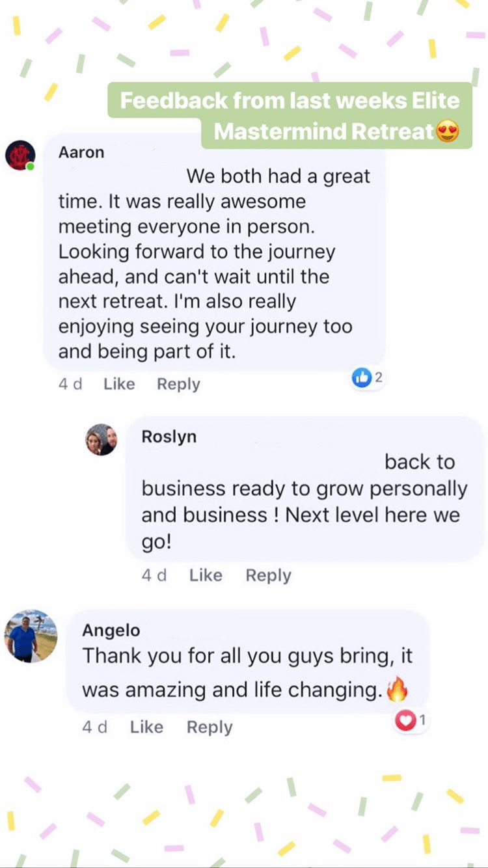Like Angelo's comment
This screenshot has width=488, height=868.
[146, 727]
